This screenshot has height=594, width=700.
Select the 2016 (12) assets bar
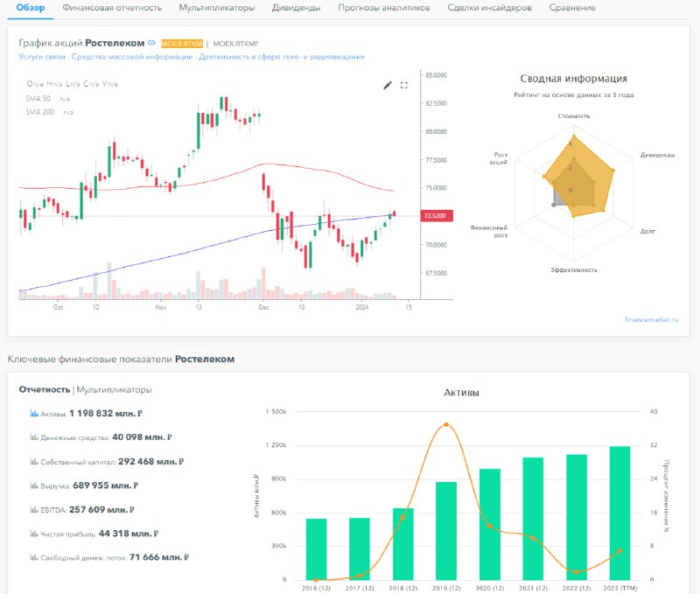(x=316, y=549)
